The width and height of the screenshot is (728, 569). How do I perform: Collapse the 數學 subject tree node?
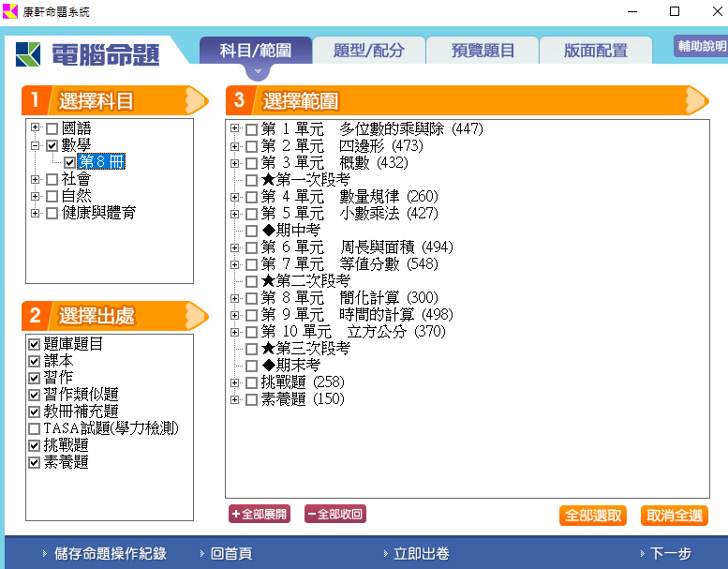(x=36, y=145)
